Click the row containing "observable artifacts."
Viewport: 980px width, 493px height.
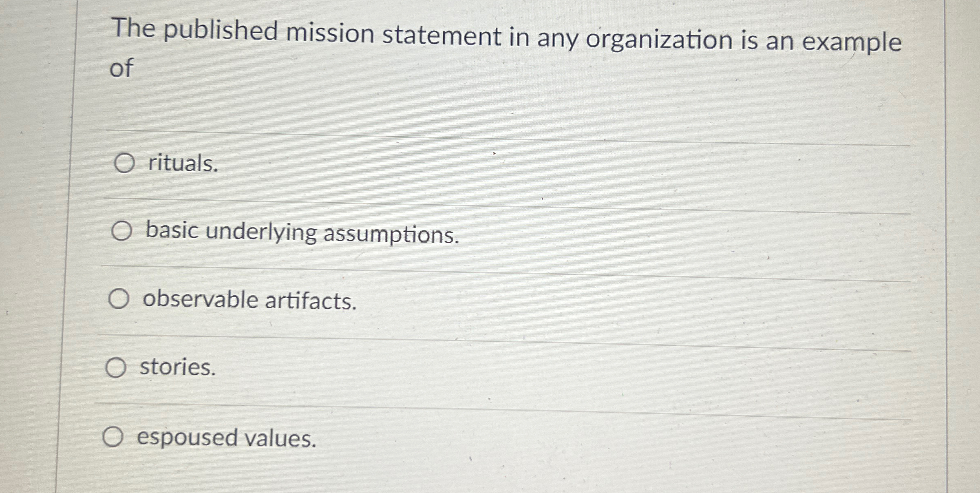coord(489,302)
